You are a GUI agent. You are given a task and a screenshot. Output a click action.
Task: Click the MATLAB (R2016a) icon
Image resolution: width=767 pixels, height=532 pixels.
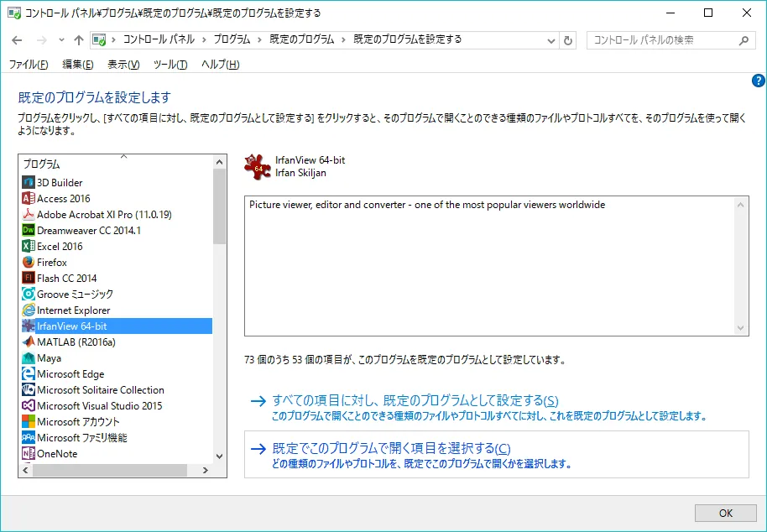(29, 342)
